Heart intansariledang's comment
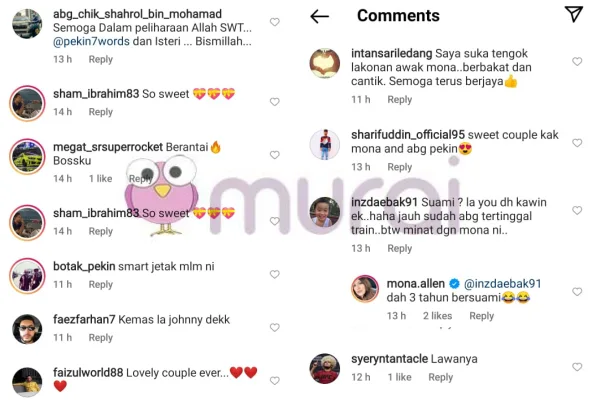 pyautogui.click(x=577, y=61)
